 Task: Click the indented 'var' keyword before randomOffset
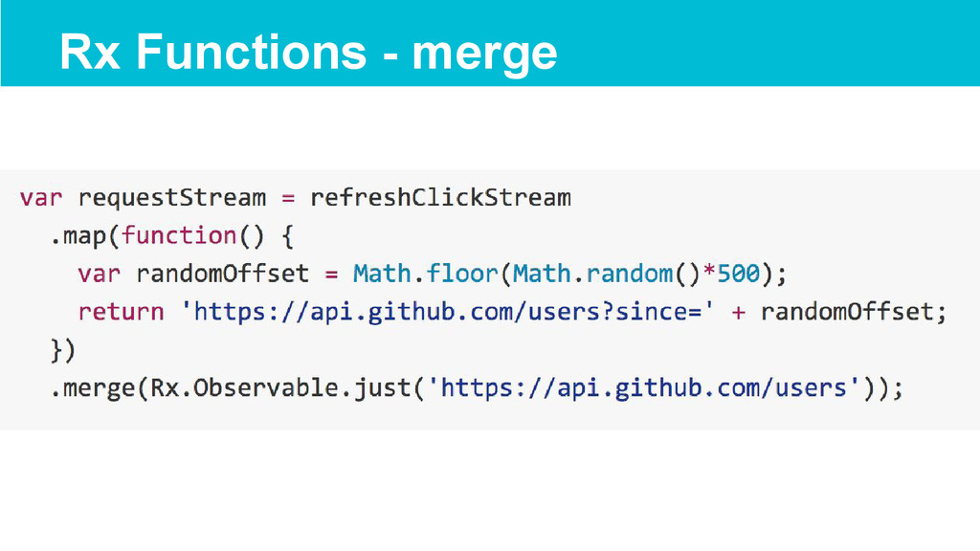tap(100, 275)
